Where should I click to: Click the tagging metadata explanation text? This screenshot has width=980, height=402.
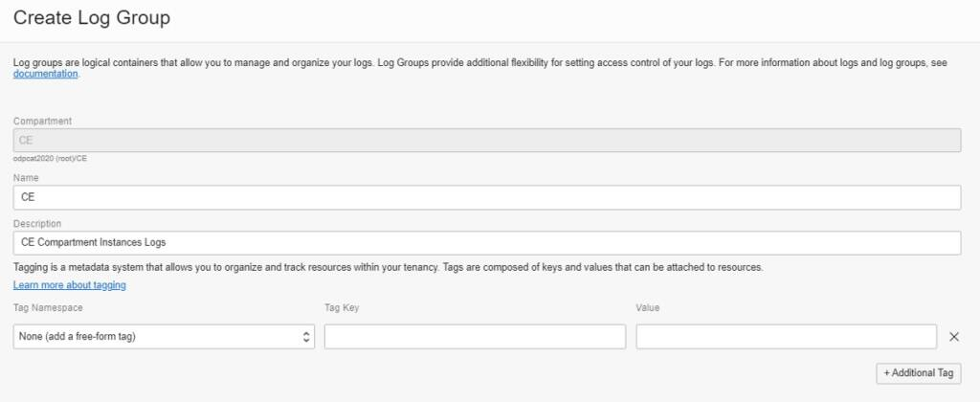388,267
